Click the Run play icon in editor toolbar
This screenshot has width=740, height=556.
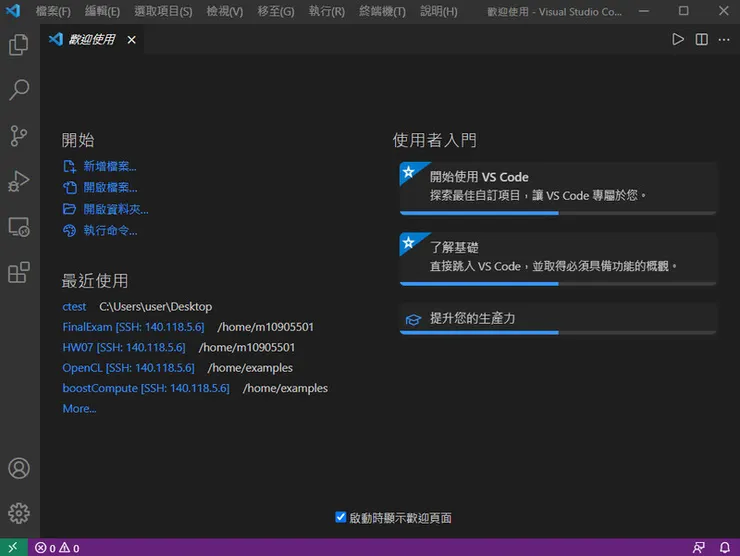pyautogui.click(x=678, y=39)
